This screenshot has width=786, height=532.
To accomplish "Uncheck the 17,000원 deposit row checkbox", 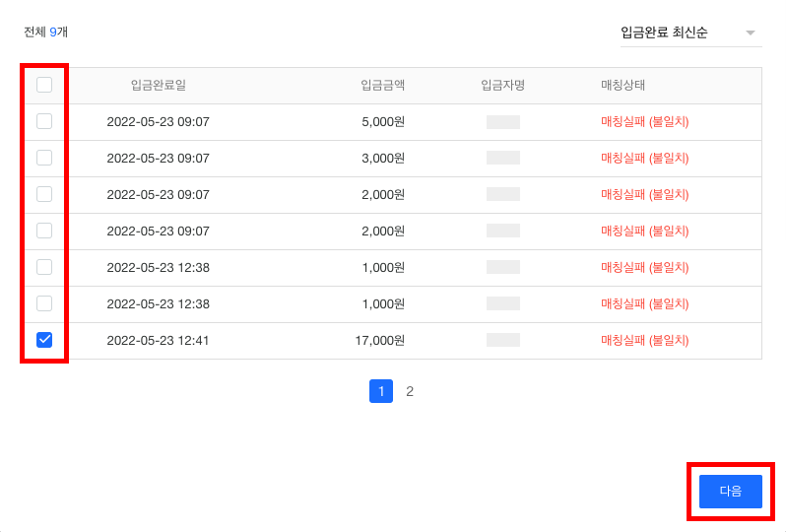I will 44,340.
